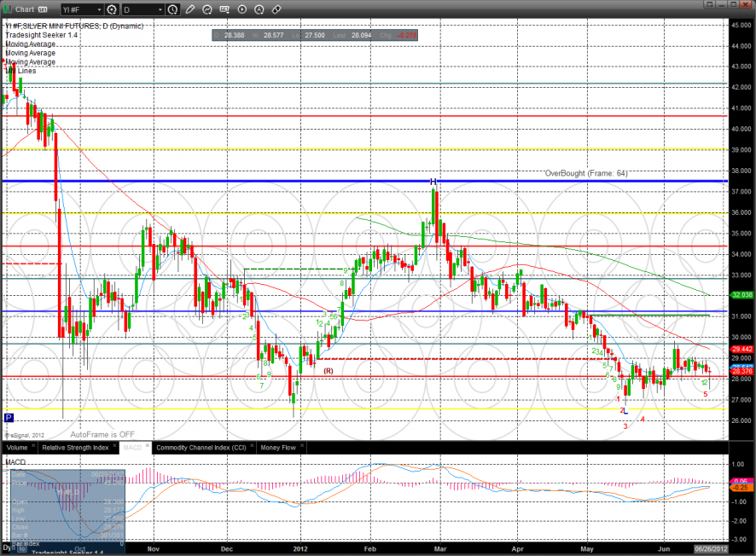This screenshot has height=556, width=756.
Task: Toggle the green link indicator beside Chart title
Action: [x=8, y=10]
